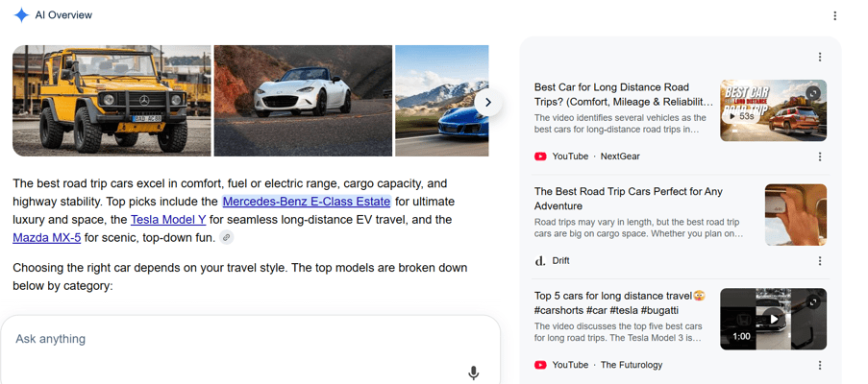868x384 pixels.
Task: Open AI Overview three-dot options menu
Action: (834, 16)
